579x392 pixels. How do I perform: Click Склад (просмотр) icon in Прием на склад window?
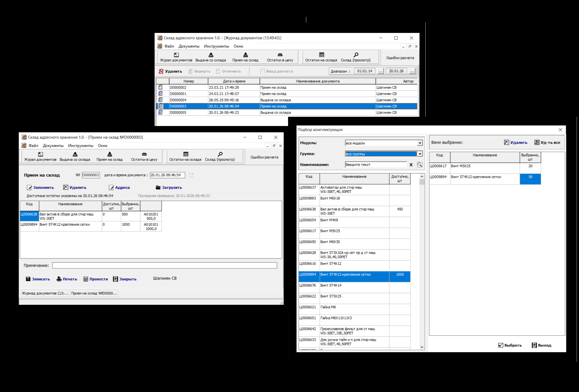click(x=220, y=154)
